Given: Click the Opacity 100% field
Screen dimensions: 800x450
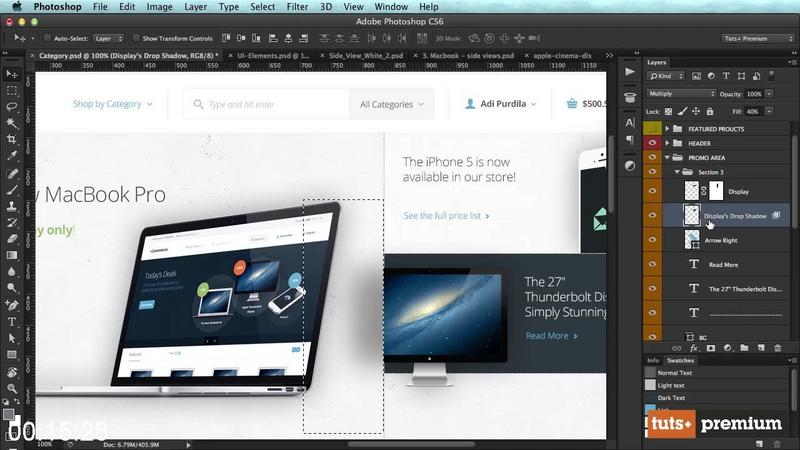Looking at the screenshot, I should [754, 94].
